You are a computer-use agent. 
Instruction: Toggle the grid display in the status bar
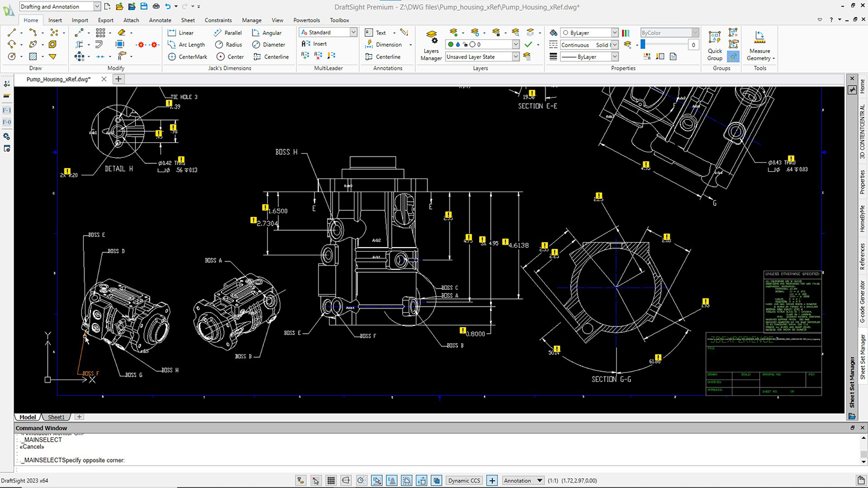point(331,480)
